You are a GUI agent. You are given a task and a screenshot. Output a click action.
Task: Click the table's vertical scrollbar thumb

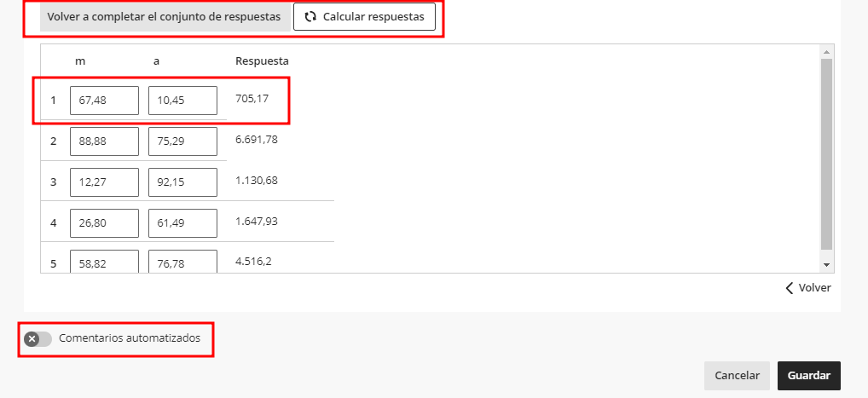point(825,153)
